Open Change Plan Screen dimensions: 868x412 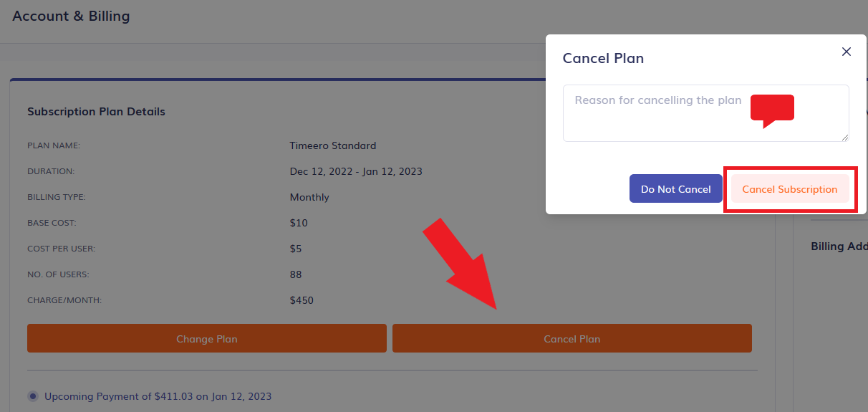coord(207,338)
